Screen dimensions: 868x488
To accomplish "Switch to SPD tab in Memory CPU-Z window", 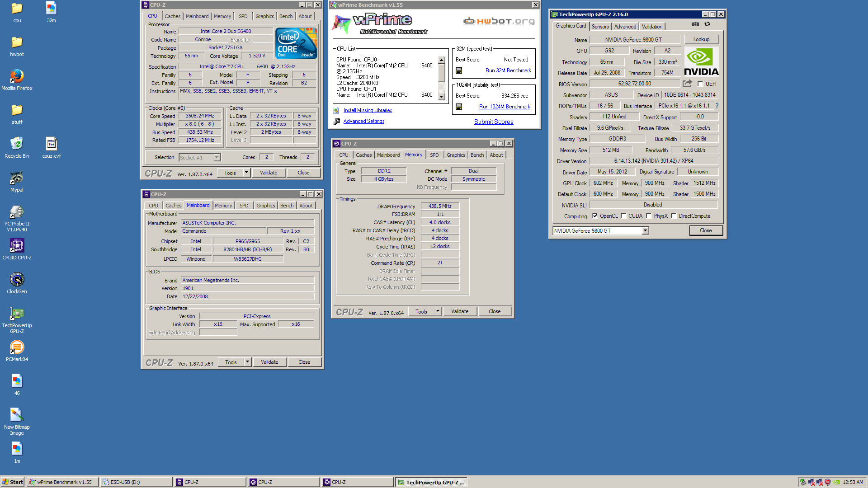I will [434, 155].
